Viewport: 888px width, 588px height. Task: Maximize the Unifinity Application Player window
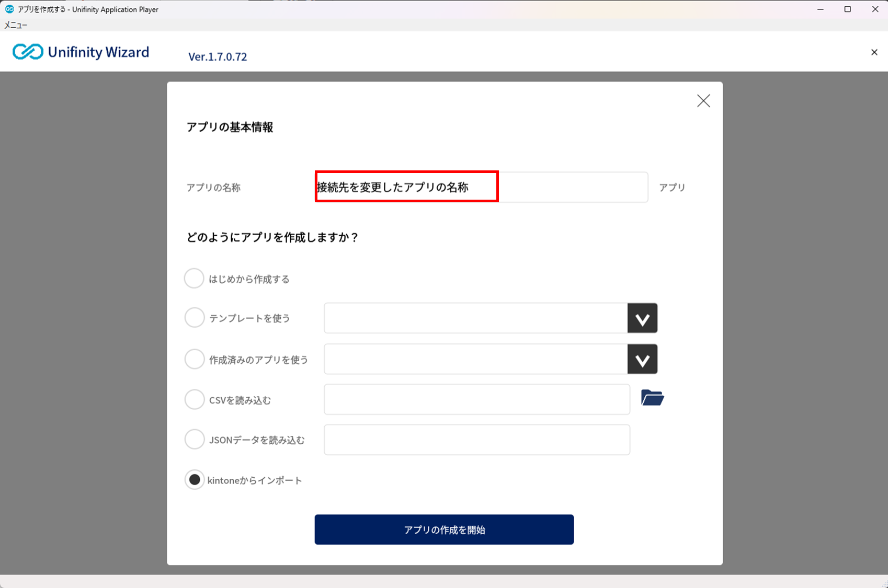click(x=847, y=9)
